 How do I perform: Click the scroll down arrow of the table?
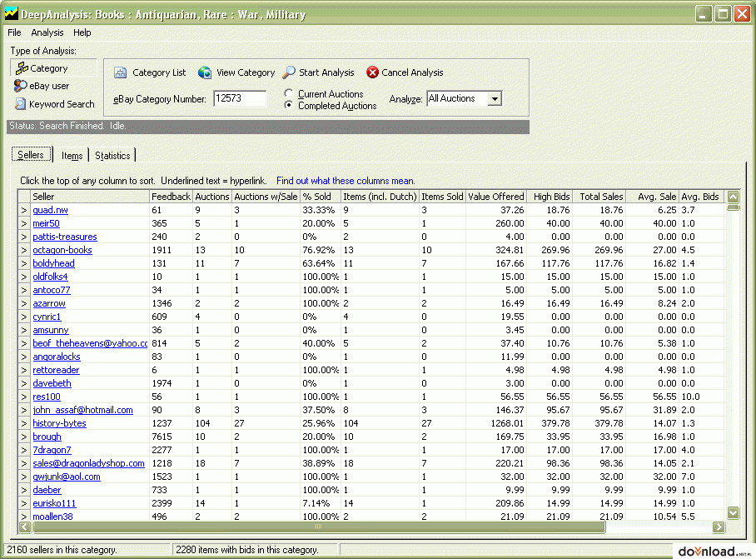[x=733, y=512]
